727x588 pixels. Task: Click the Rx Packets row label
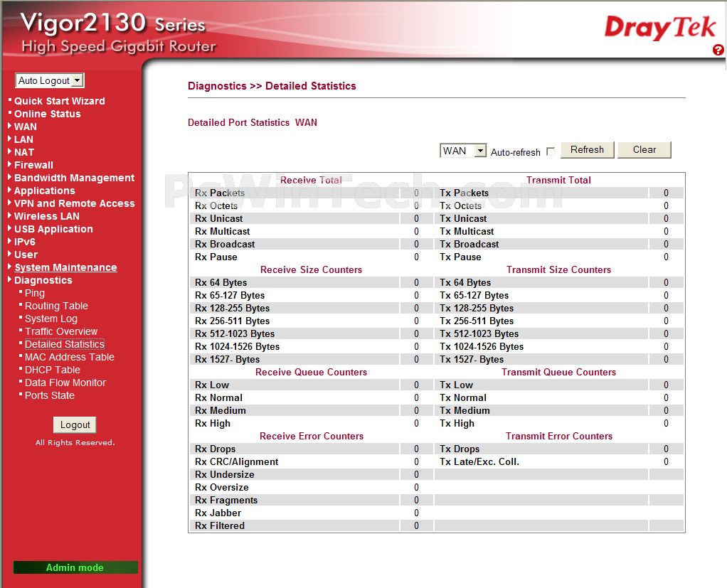click(x=220, y=193)
